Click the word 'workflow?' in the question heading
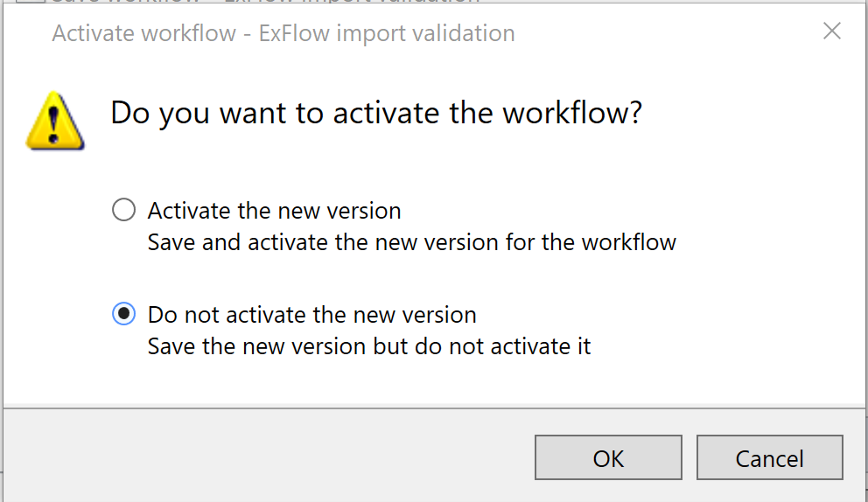 click(x=572, y=113)
